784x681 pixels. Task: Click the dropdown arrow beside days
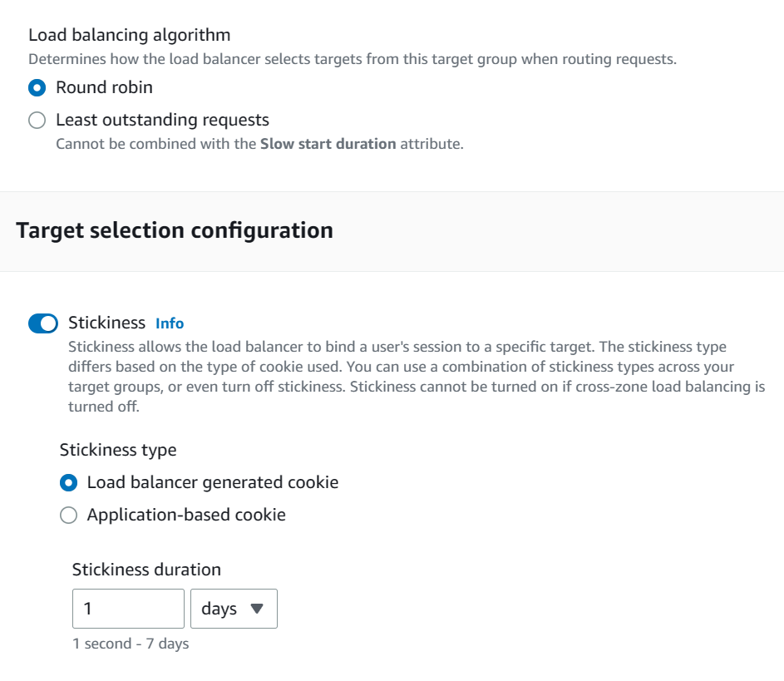[x=257, y=609]
